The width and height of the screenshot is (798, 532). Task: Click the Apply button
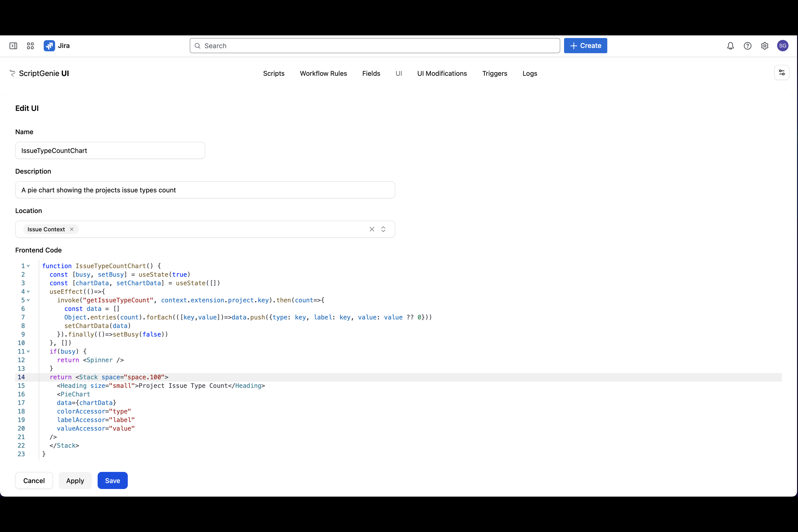click(x=75, y=480)
